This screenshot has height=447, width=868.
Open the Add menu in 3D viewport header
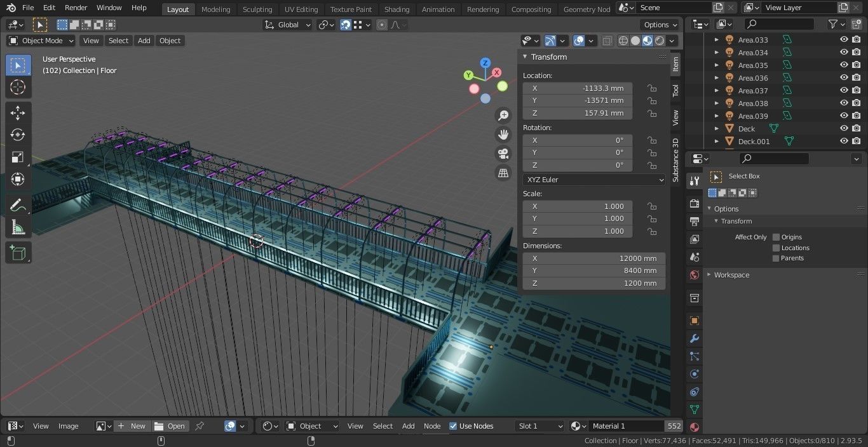pyautogui.click(x=144, y=41)
